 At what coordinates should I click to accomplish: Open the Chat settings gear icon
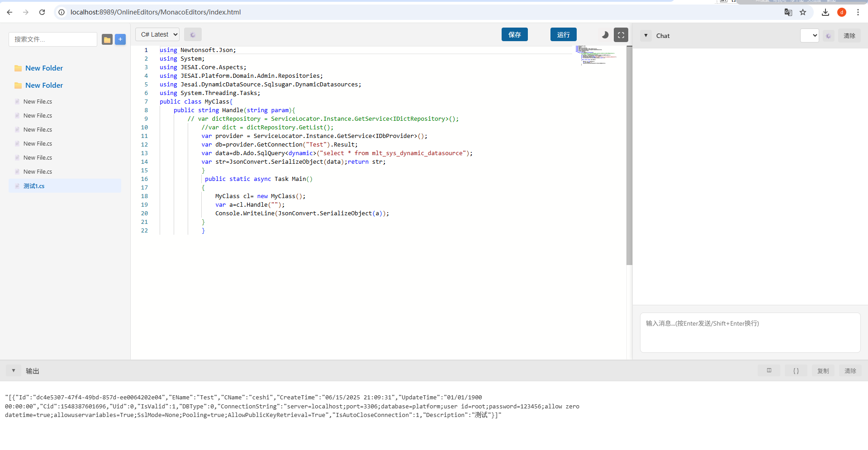[x=828, y=36]
